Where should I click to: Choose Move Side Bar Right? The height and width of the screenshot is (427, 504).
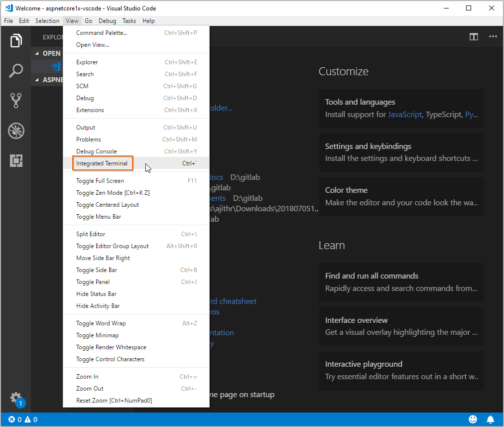(x=136, y=258)
